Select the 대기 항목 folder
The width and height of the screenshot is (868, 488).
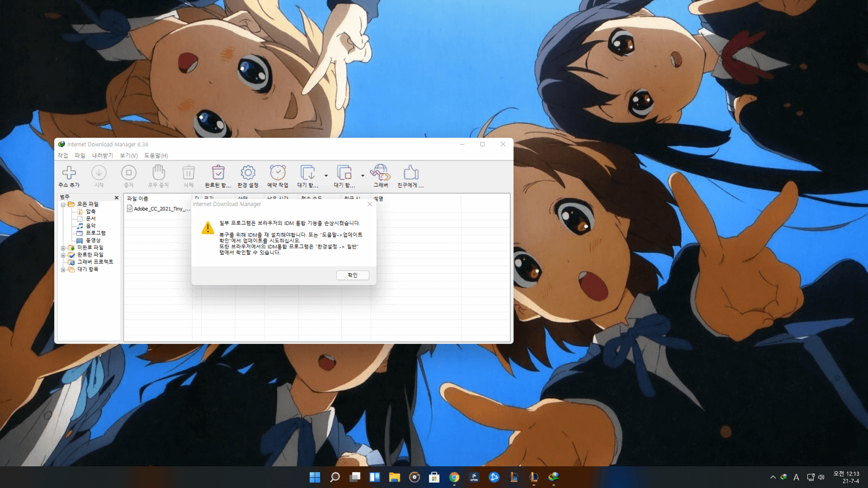pos(87,269)
